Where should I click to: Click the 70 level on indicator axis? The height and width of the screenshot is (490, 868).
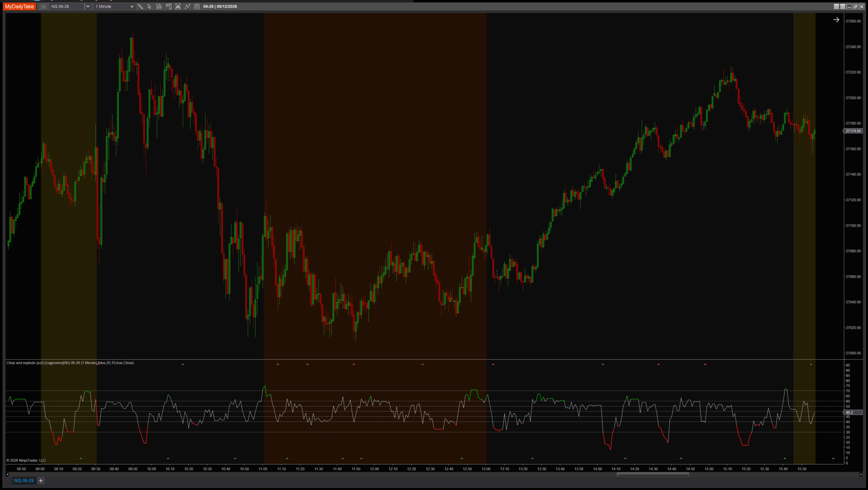848,391
